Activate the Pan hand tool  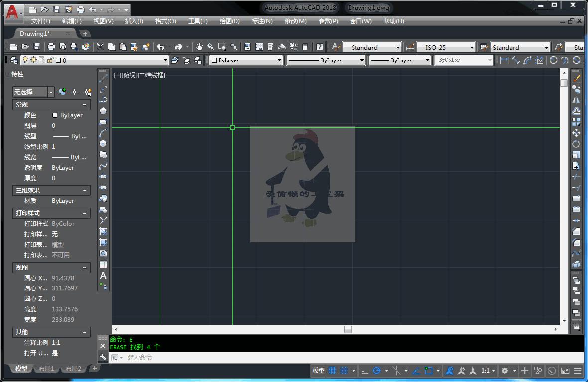pos(199,47)
